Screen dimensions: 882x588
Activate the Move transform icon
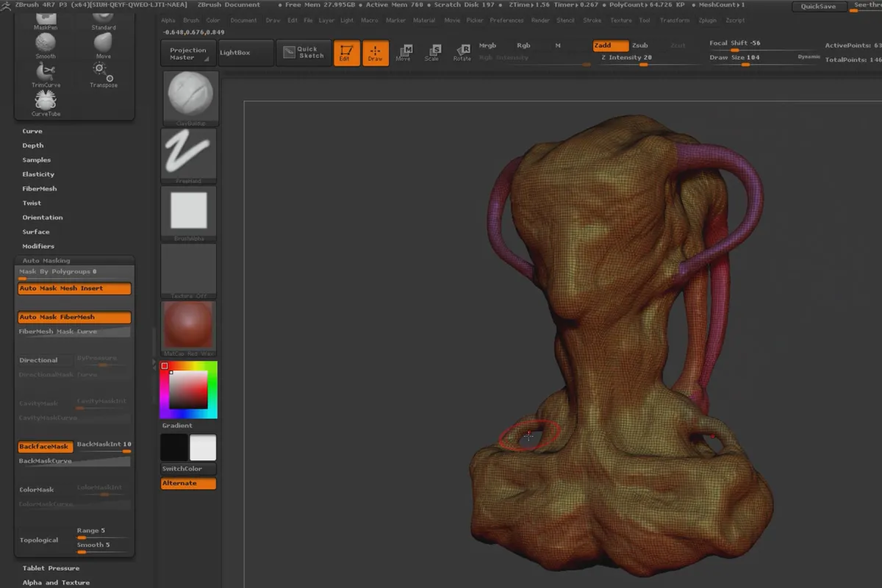(404, 53)
